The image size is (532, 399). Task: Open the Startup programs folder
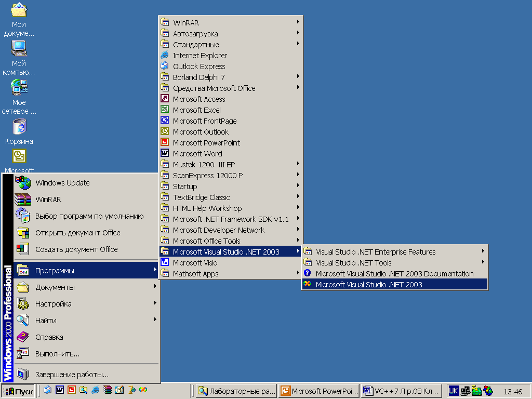[230, 187]
